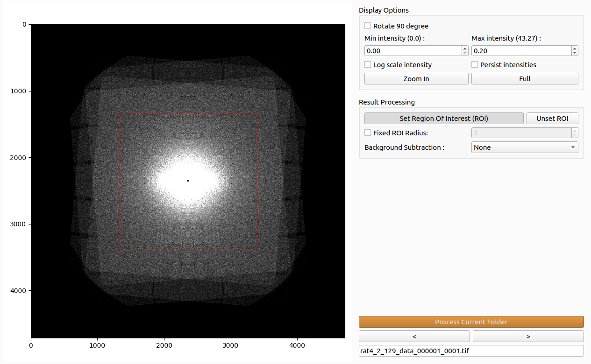
Task: Enable the Rotate 90 degree checkbox
Action: pyautogui.click(x=368, y=26)
